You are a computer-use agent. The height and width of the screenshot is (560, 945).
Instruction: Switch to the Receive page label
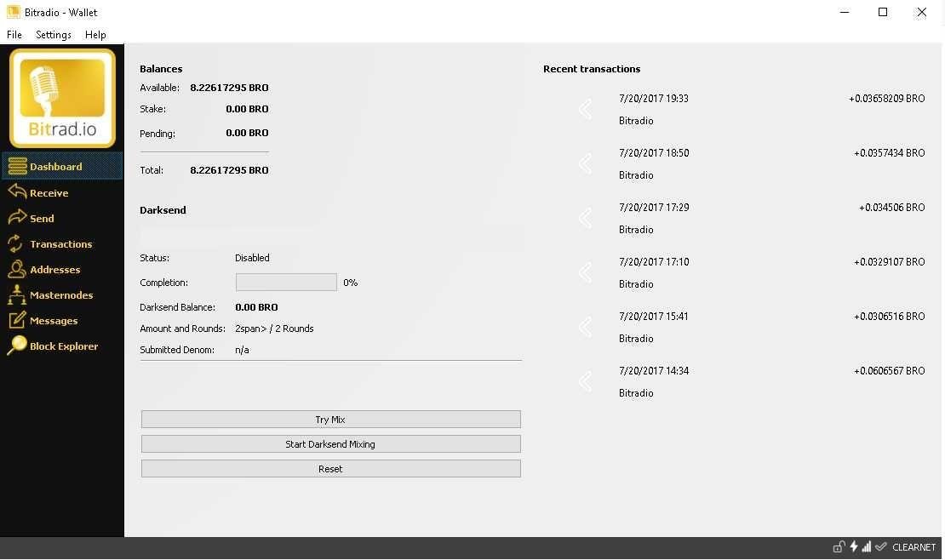(x=49, y=193)
